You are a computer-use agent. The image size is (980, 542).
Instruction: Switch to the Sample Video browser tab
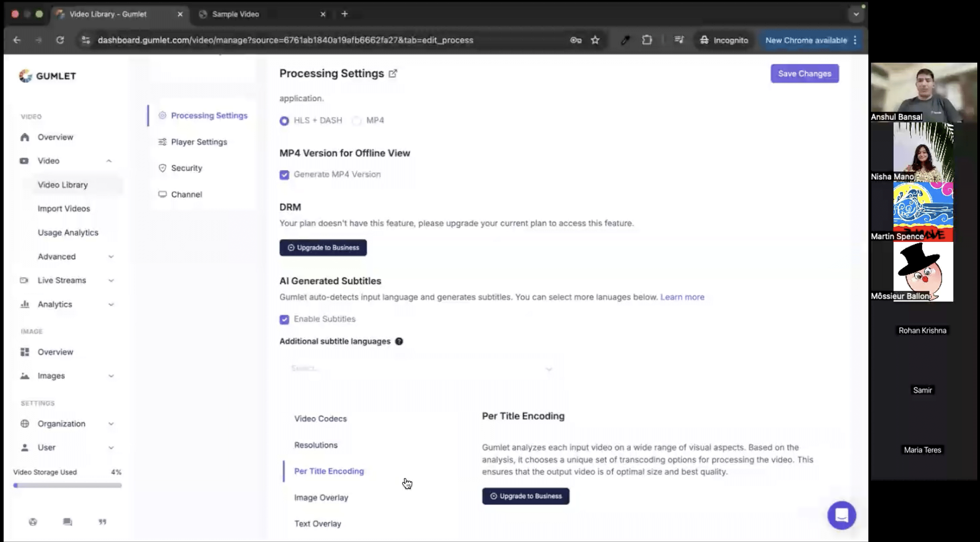pos(263,14)
